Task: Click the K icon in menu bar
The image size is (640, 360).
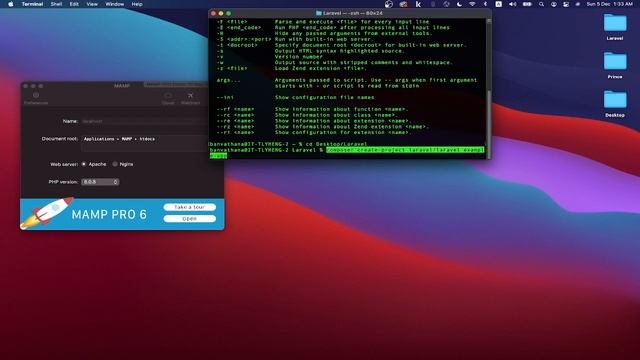Action: click(418, 4)
